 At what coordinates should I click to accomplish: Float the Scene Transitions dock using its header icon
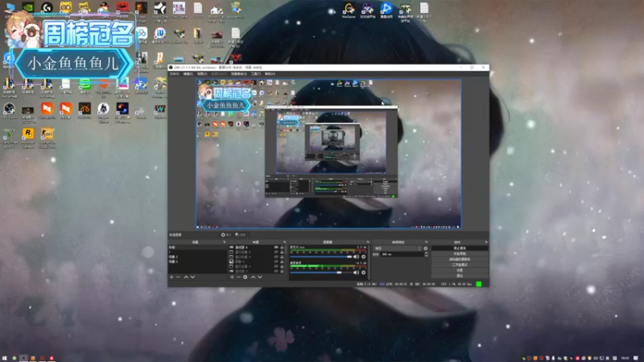(427, 242)
